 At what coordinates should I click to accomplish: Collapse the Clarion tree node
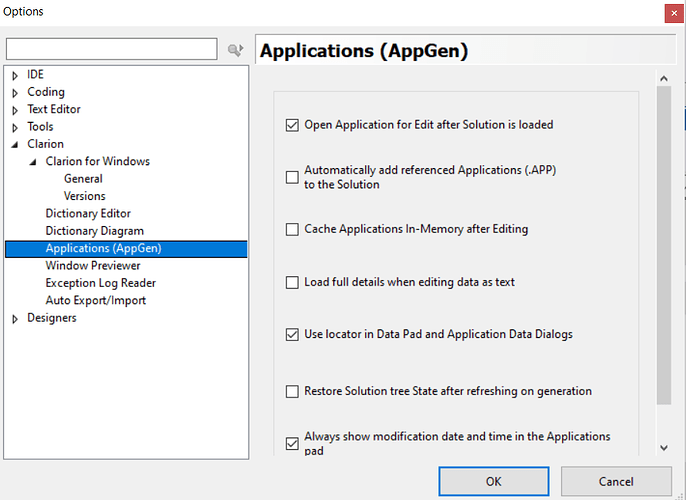15,144
